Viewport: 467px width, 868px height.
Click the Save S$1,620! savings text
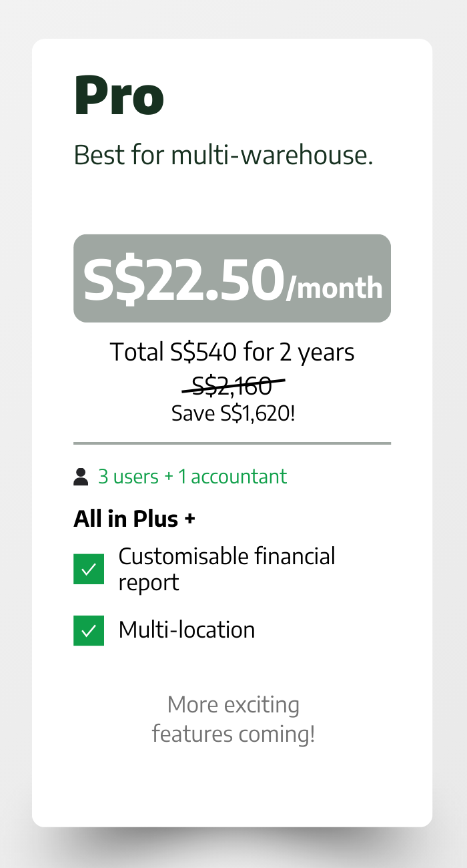tap(233, 413)
